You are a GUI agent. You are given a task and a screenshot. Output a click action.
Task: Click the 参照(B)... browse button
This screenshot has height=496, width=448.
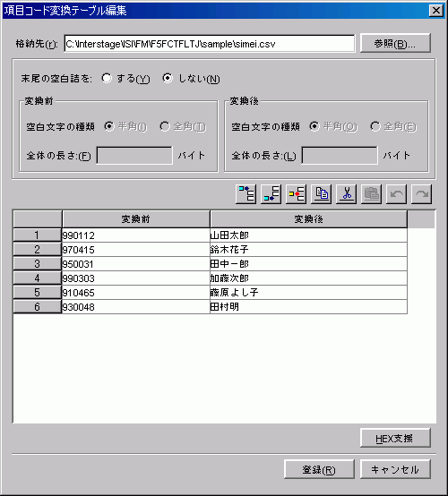tap(395, 43)
